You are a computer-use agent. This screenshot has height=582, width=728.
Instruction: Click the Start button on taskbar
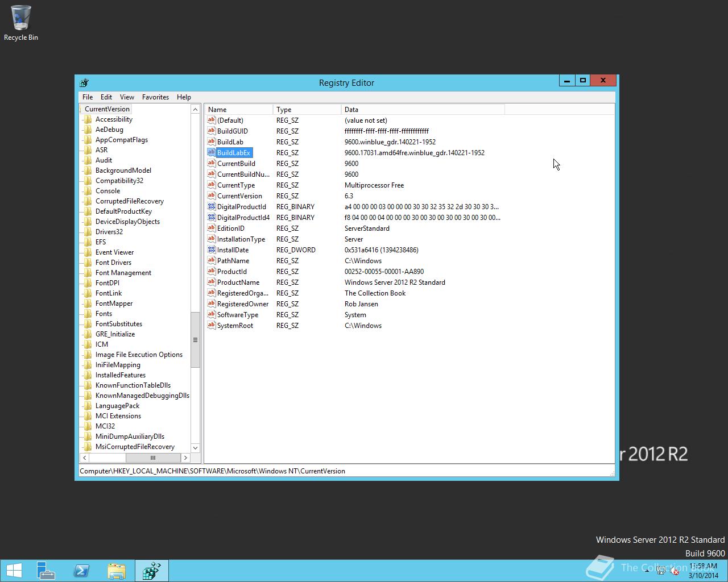point(14,571)
